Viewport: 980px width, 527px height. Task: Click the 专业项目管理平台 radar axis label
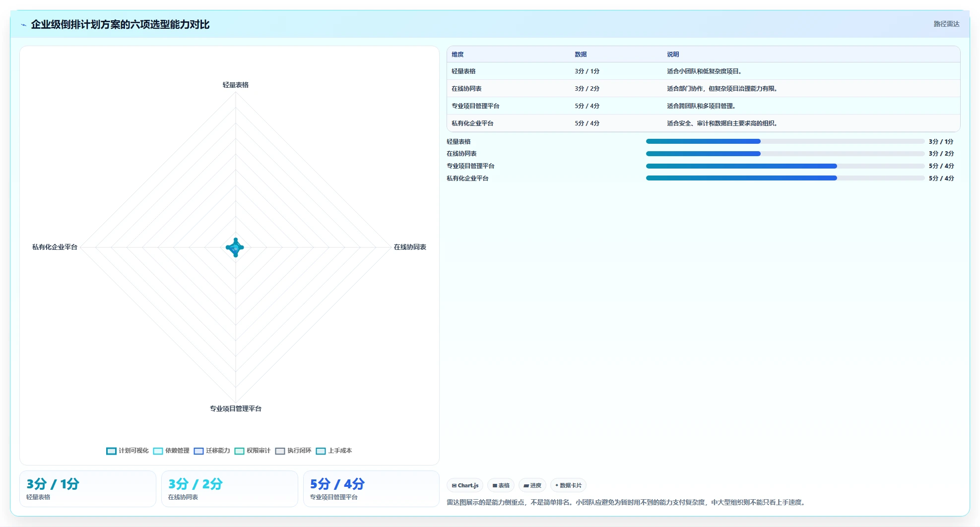tap(236, 409)
